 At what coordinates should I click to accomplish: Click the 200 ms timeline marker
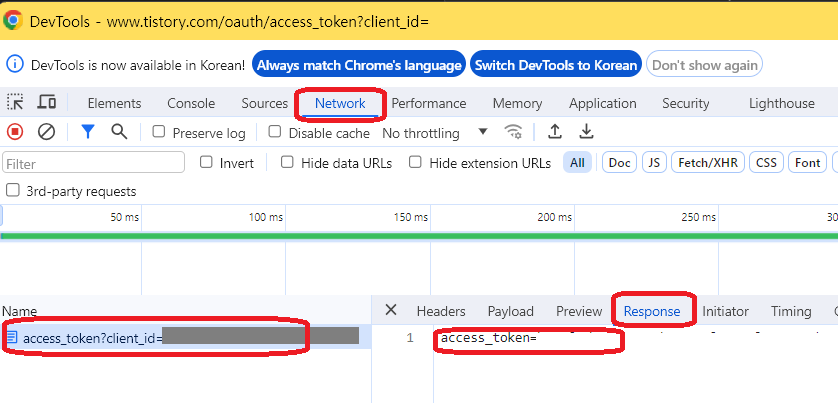click(x=554, y=217)
